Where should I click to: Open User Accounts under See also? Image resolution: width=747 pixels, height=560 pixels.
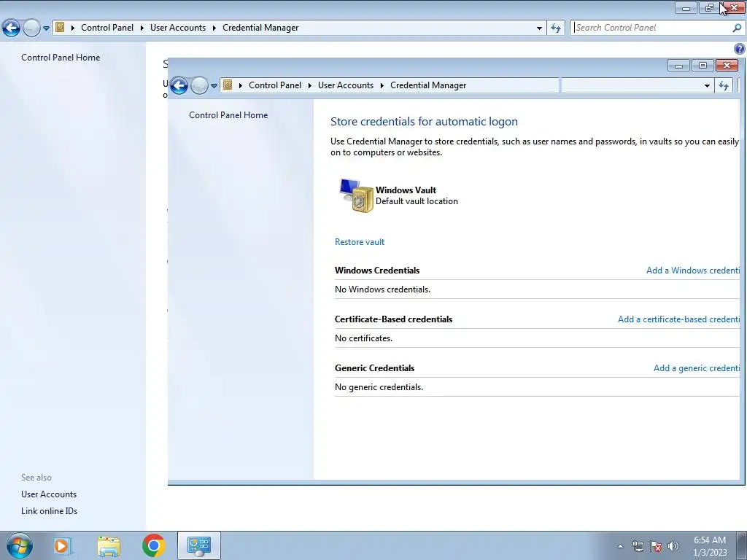coord(49,494)
